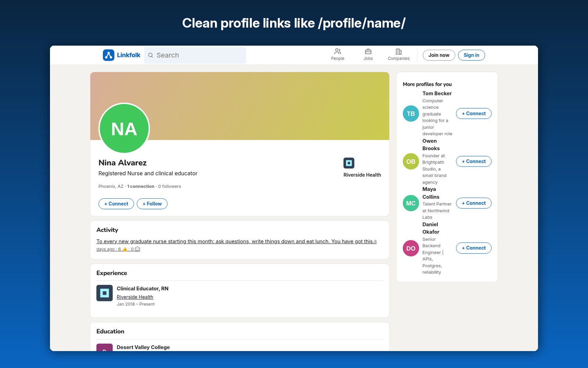Click Maya Collins's MC avatar

point(411,203)
